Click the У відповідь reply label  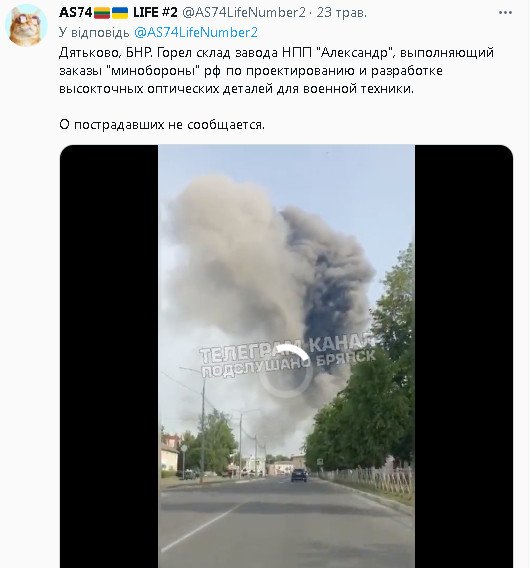[94, 33]
